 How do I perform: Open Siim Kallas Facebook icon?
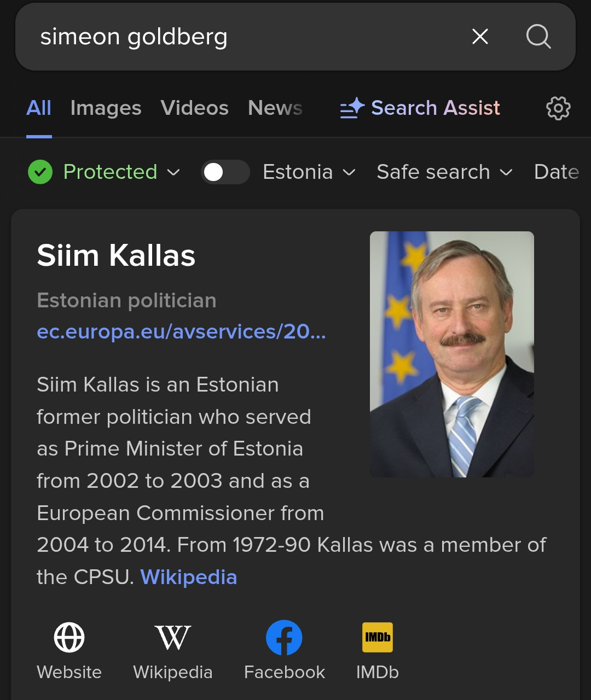click(284, 638)
